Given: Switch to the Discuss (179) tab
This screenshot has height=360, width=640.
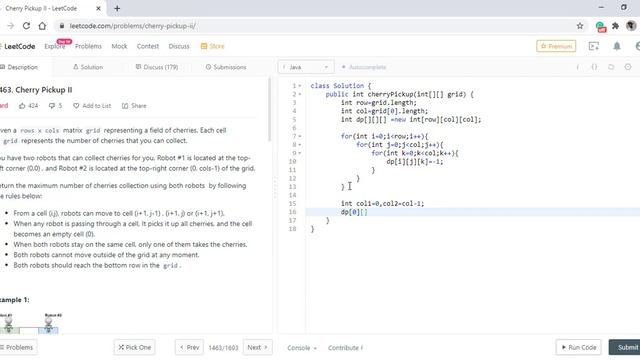Looking at the screenshot, I should [x=157, y=67].
